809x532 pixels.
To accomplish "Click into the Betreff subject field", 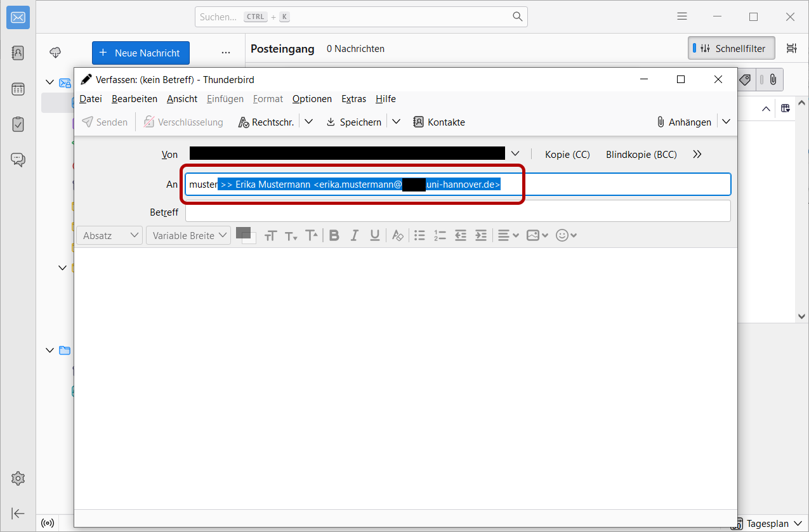I will [x=457, y=211].
